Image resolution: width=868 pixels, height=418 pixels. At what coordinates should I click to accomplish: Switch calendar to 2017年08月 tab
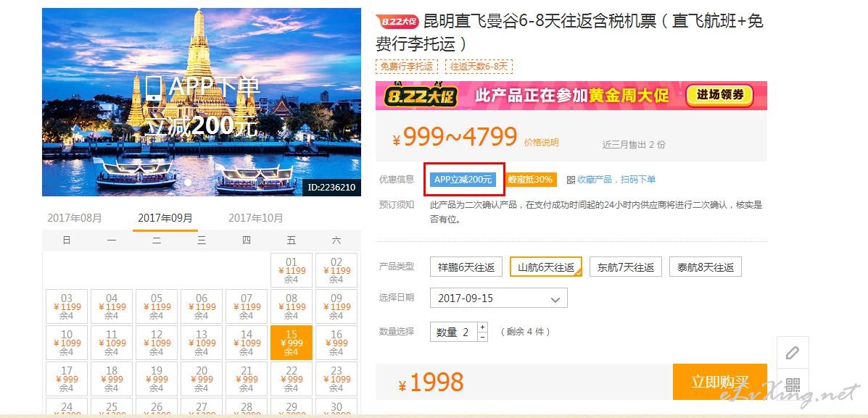pos(75,218)
